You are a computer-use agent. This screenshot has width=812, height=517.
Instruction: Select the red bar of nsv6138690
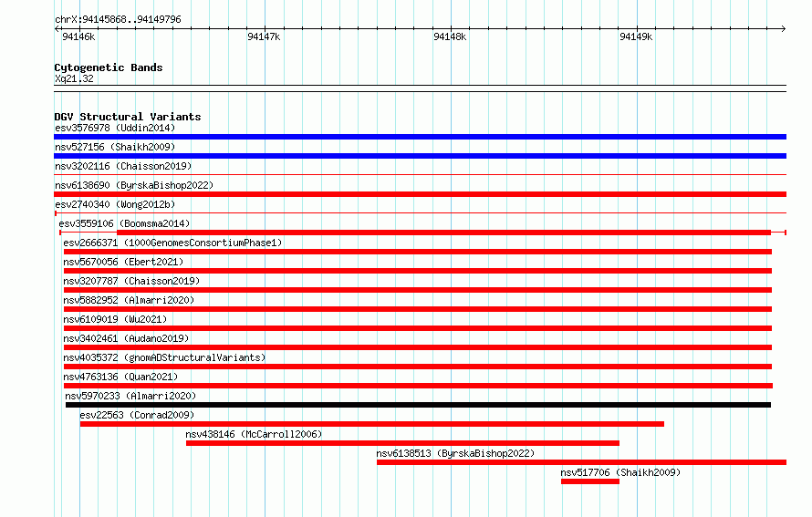(x=420, y=194)
